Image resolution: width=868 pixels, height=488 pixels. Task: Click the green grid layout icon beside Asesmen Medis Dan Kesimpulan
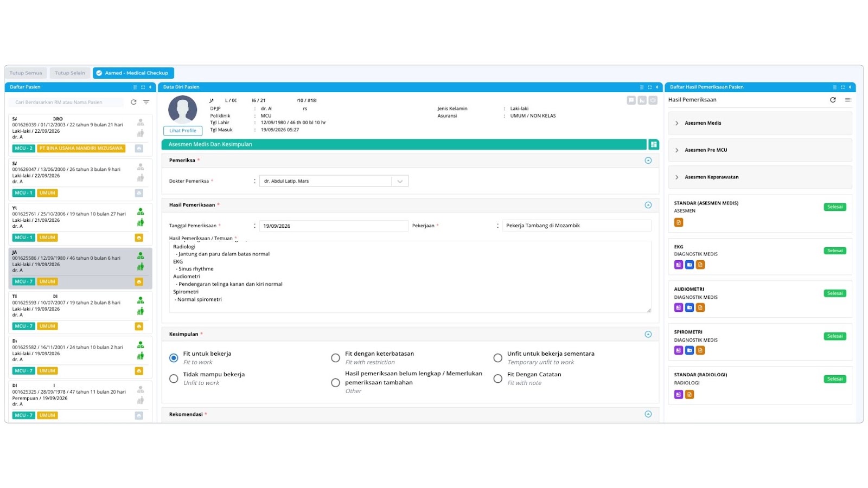tap(654, 144)
